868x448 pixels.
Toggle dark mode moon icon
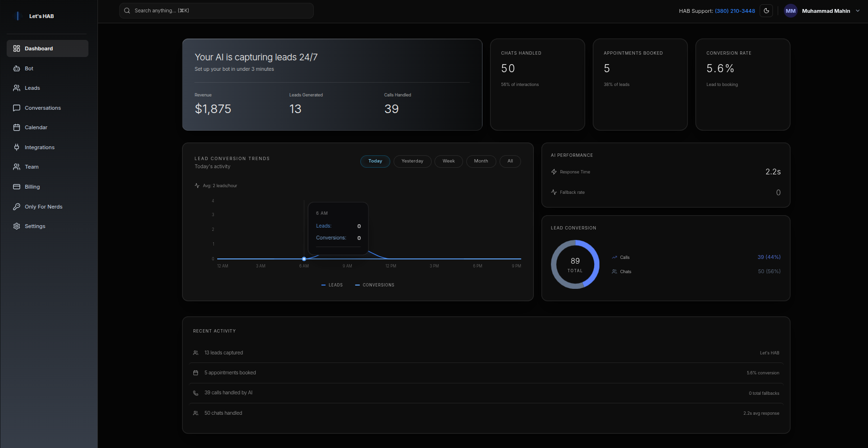(x=766, y=10)
